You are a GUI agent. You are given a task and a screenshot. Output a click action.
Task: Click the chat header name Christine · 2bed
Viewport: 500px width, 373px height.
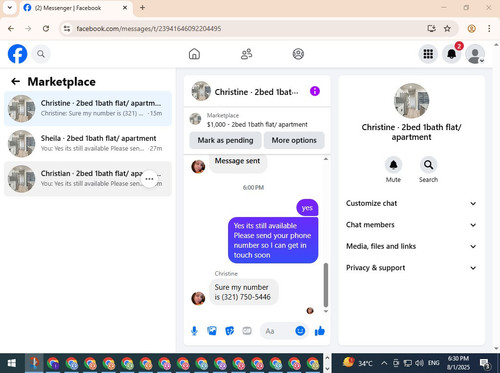(x=256, y=92)
